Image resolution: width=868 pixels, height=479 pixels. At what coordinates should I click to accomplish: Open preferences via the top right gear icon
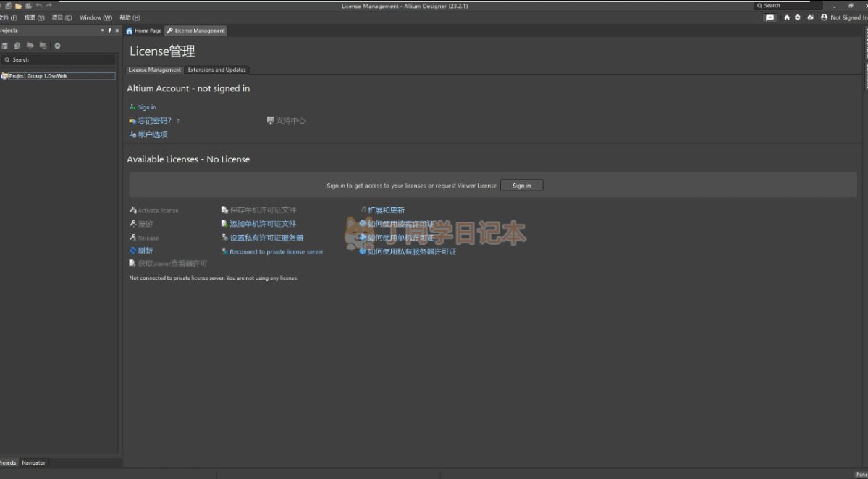[x=798, y=17]
